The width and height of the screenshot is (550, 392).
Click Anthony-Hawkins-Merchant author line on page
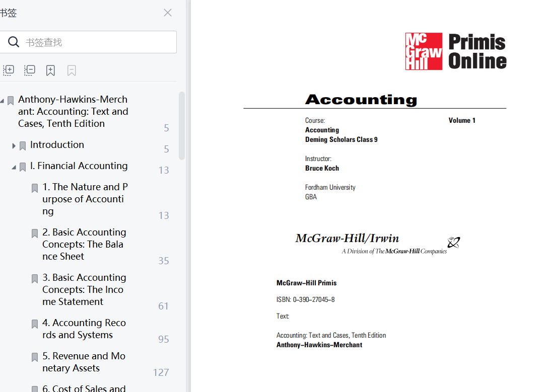(x=319, y=345)
